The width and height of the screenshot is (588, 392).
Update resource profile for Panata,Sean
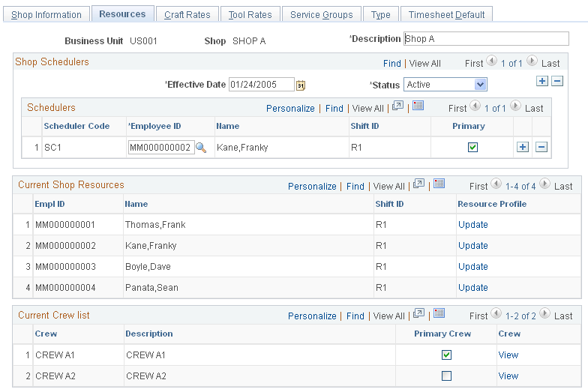tap(472, 288)
